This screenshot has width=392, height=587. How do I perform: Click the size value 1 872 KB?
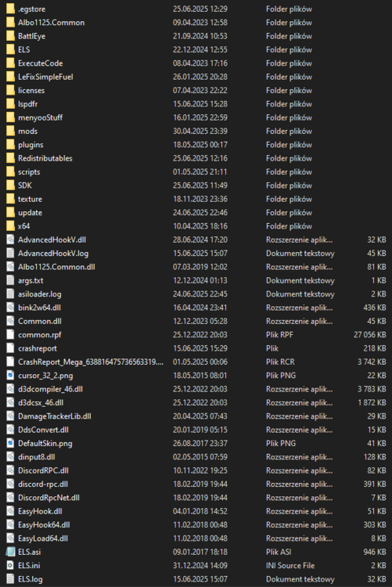tap(372, 402)
